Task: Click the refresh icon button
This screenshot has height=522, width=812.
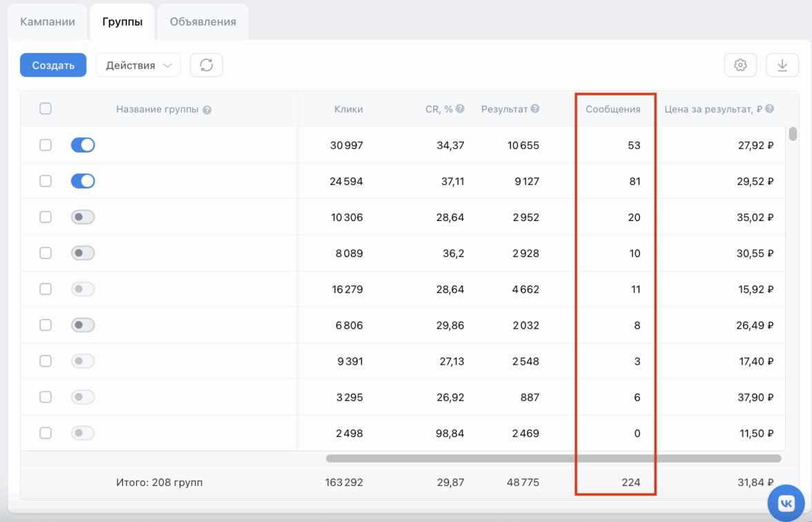Action: click(206, 65)
